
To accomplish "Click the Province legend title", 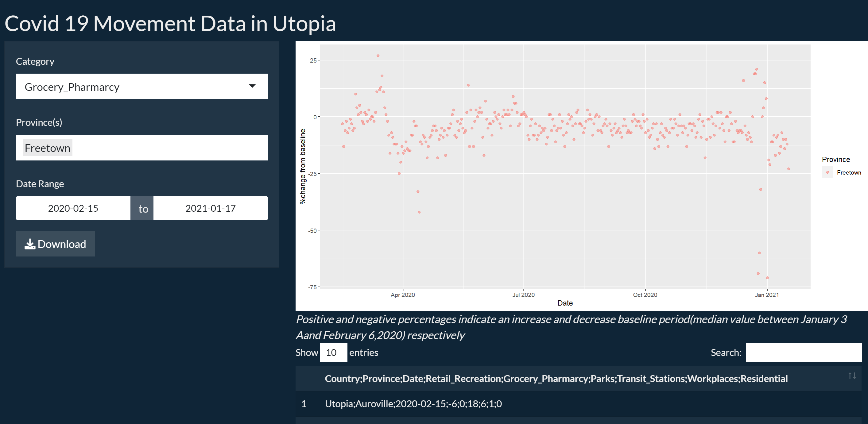I will [836, 159].
